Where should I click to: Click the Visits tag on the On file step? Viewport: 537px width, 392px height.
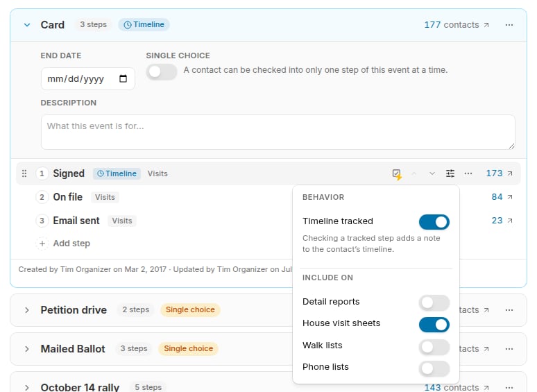pos(105,197)
